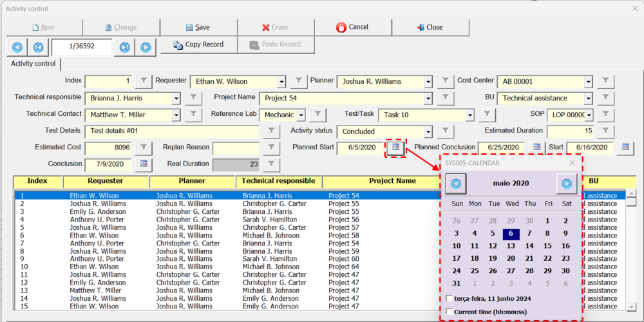Viewport: 644px width, 322px height.
Task: Select day 15 in May calendar
Action: 547,246
